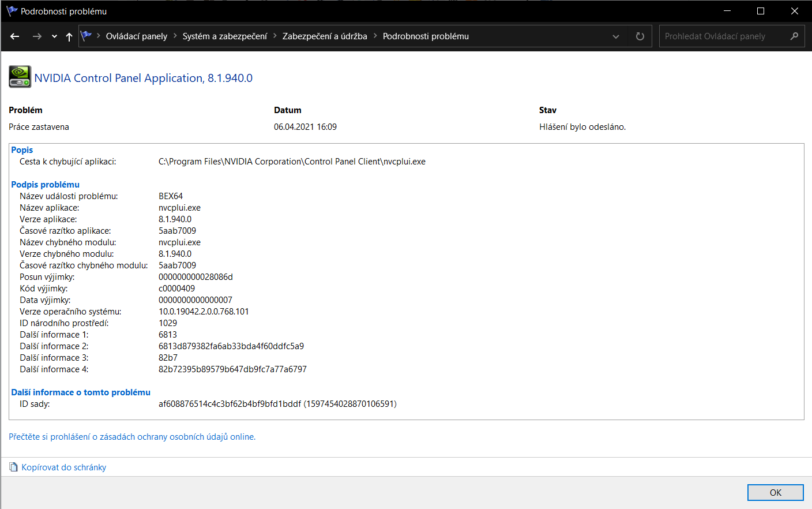The image size is (812, 509).
Task: Click the value 82b72395b89579b647db9fc7a77a6797
Action: (233, 369)
